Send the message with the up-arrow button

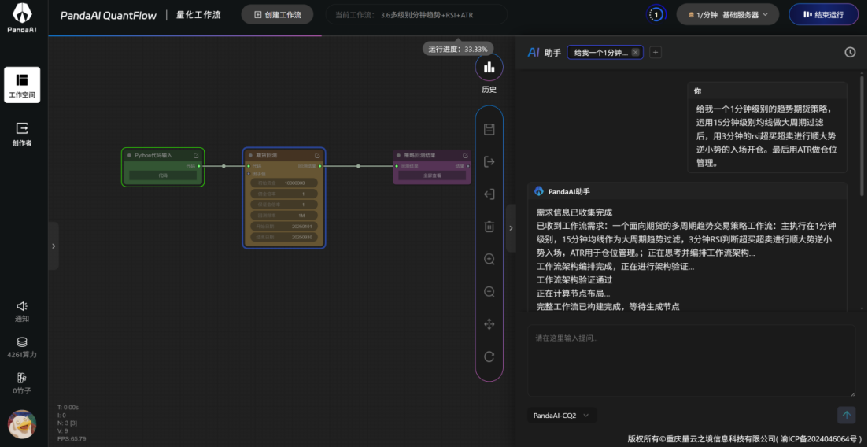click(x=847, y=415)
